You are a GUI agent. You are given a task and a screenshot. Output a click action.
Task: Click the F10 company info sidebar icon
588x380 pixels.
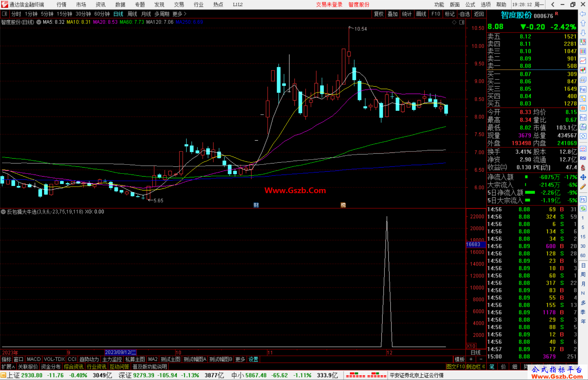click(x=583, y=89)
